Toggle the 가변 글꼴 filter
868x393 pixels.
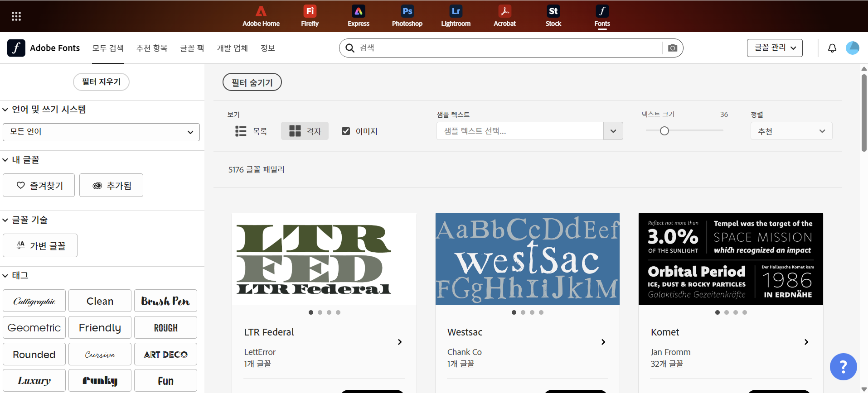[40, 245]
